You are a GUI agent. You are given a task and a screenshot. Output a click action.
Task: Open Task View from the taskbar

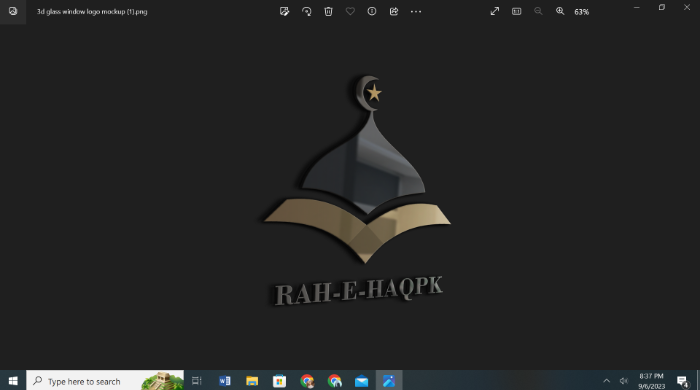[x=197, y=381]
